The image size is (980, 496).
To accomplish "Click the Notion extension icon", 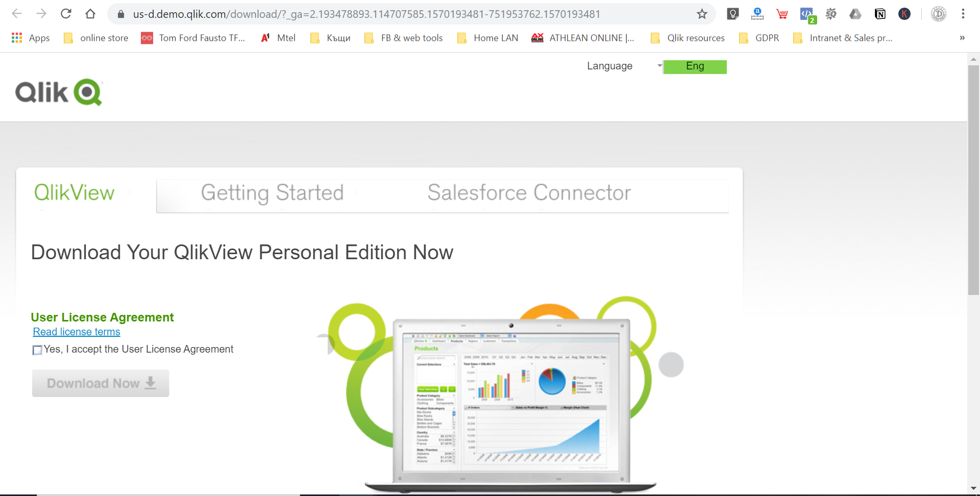I will click(880, 14).
